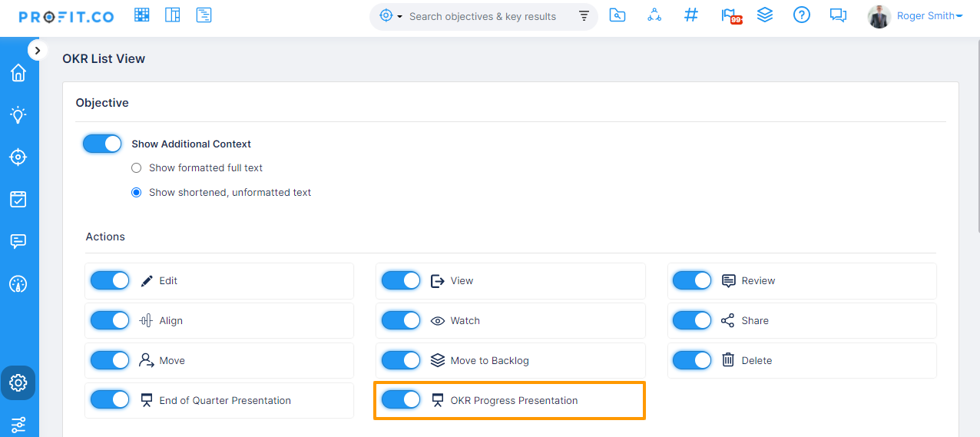This screenshot has height=437, width=980.
Task: Click the OKR Progress Presentation icon
Action: (438, 400)
